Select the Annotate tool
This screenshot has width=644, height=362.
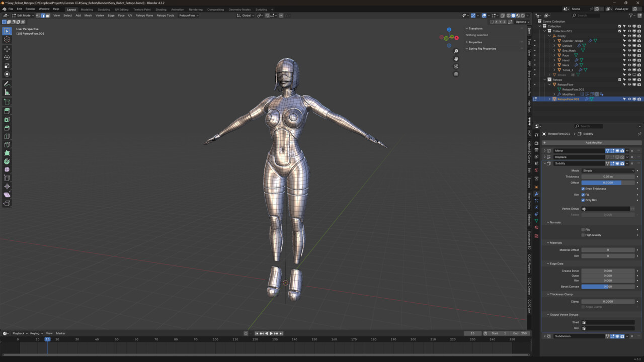pos(7,84)
